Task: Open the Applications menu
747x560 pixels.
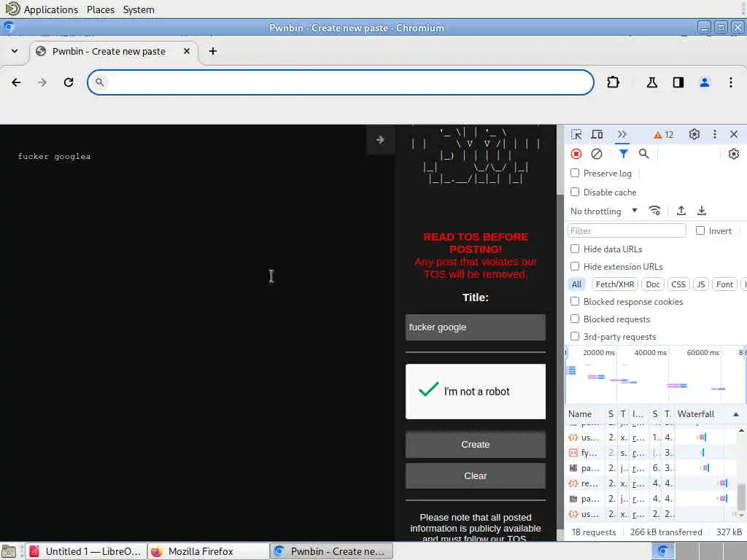Action: pos(50,9)
